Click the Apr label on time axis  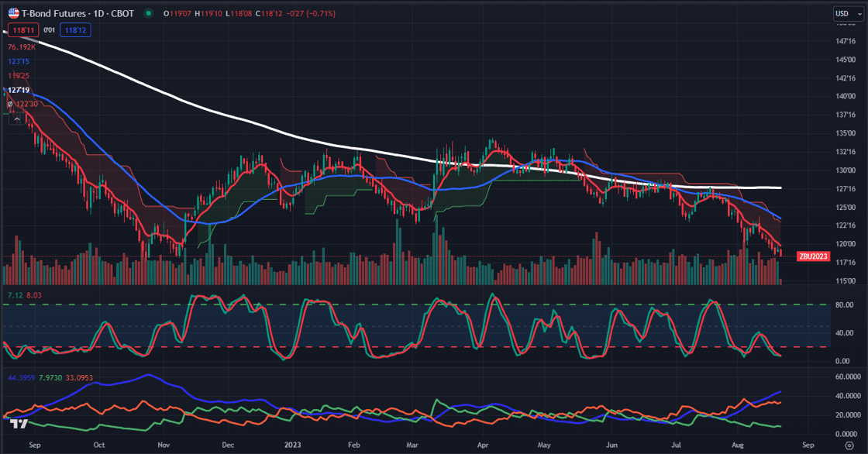tap(483, 445)
